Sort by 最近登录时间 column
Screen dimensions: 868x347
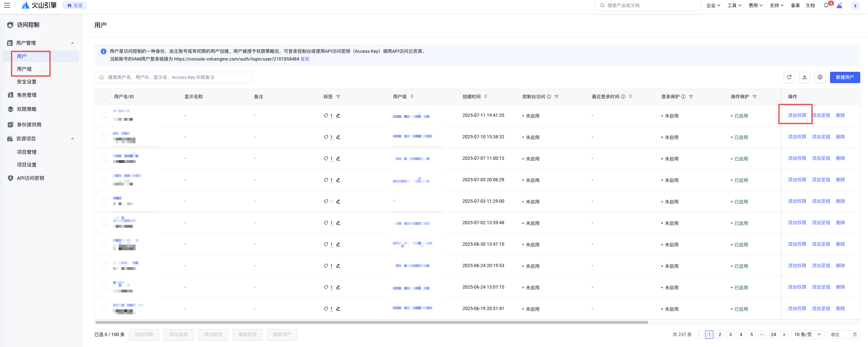tap(630, 96)
